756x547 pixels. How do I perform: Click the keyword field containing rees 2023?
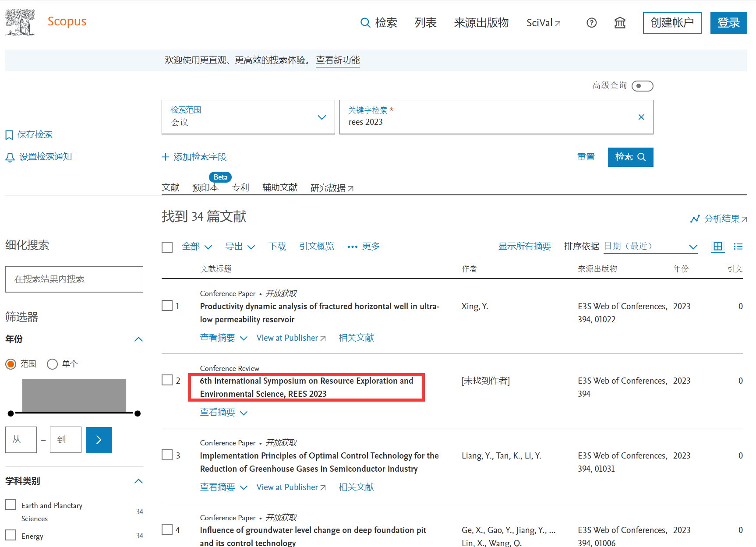click(x=496, y=117)
